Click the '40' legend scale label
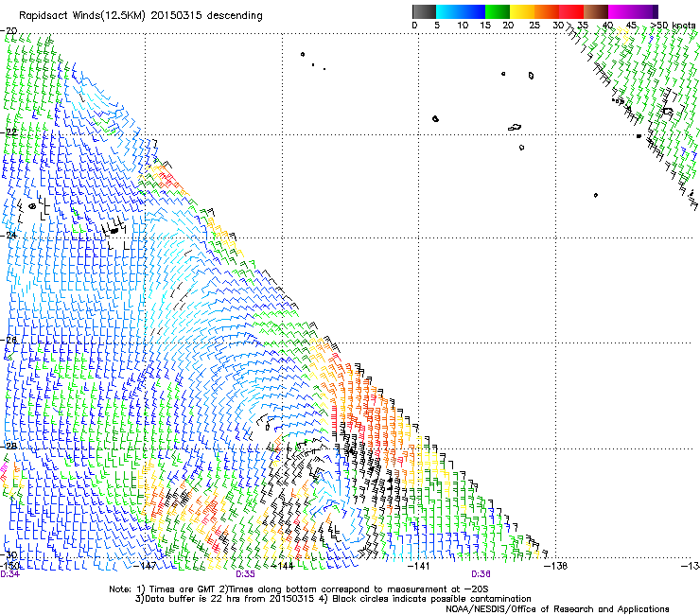This screenshot has height=615, width=700. pos(607,25)
